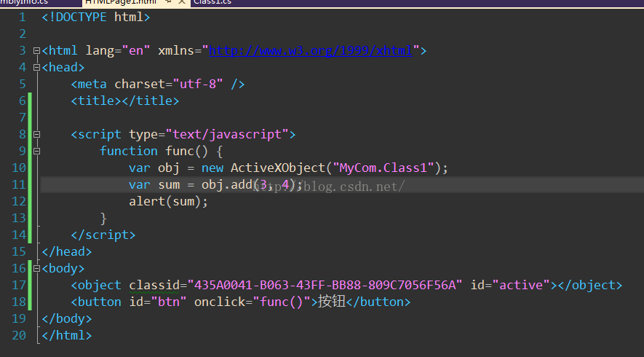This screenshot has height=357, width=644.
Task: Click the alert(sum); statement
Action: tap(168, 201)
